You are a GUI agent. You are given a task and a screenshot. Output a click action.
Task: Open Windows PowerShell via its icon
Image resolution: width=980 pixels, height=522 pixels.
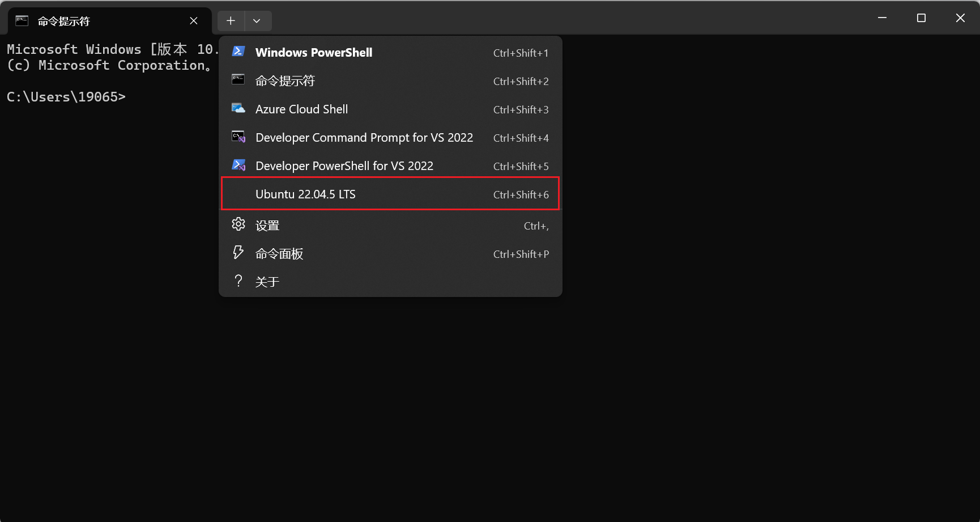pyautogui.click(x=238, y=51)
